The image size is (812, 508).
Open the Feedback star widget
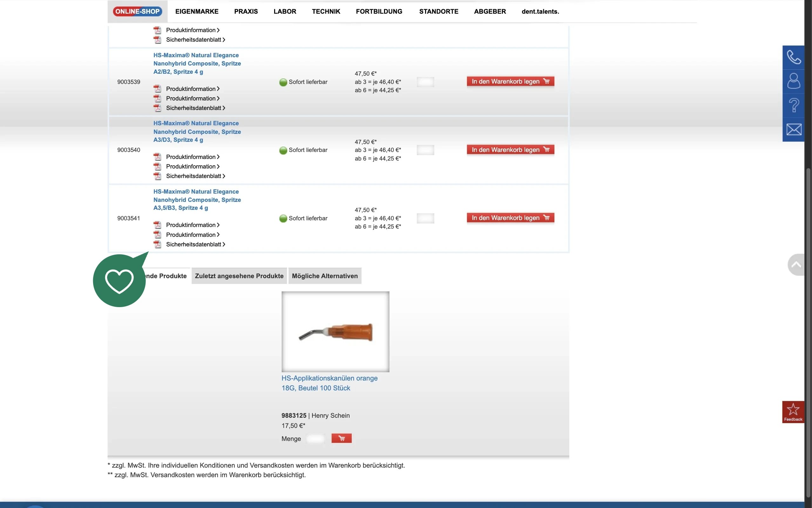point(793,412)
